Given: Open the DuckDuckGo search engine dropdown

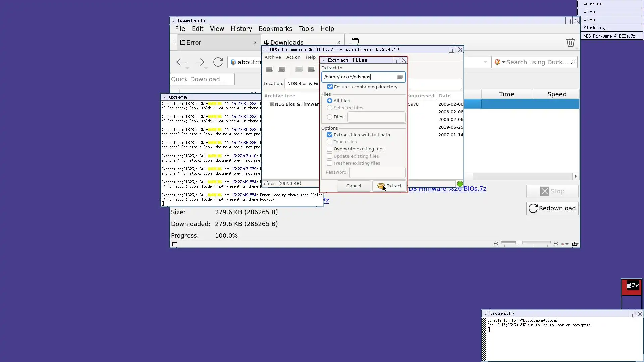Looking at the screenshot, I should click(503, 62).
